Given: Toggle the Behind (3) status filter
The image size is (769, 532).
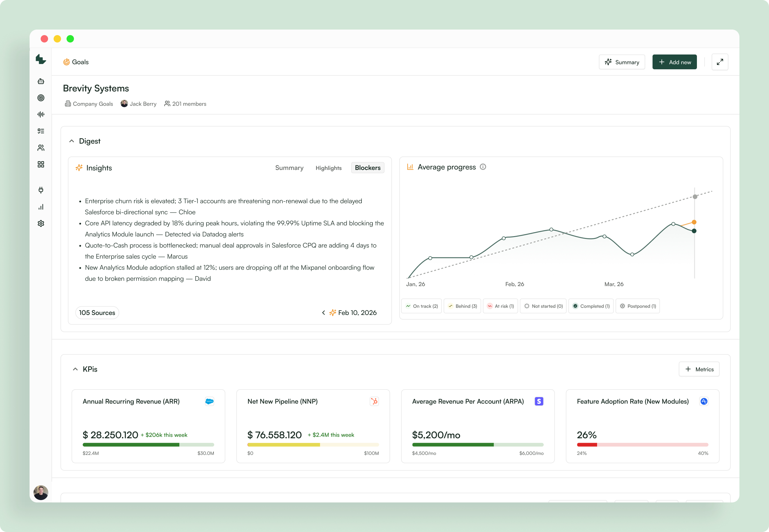Looking at the screenshot, I should pos(462,306).
